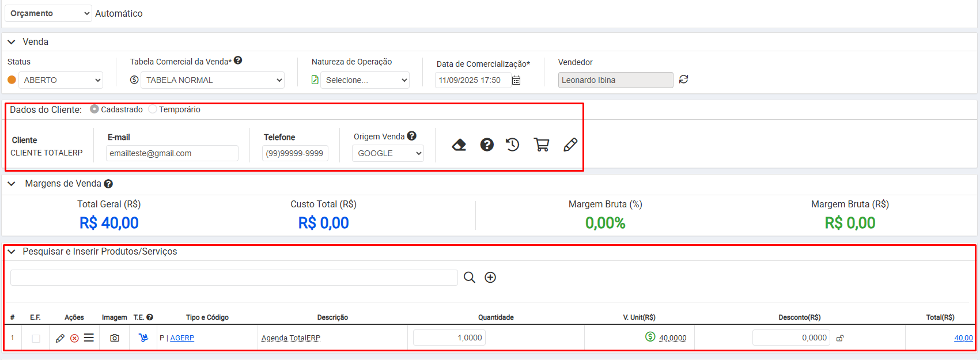The height and width of the screenshot is (360, 980).
Task: Select the Cadastrado client radio option
Action: 94,109
